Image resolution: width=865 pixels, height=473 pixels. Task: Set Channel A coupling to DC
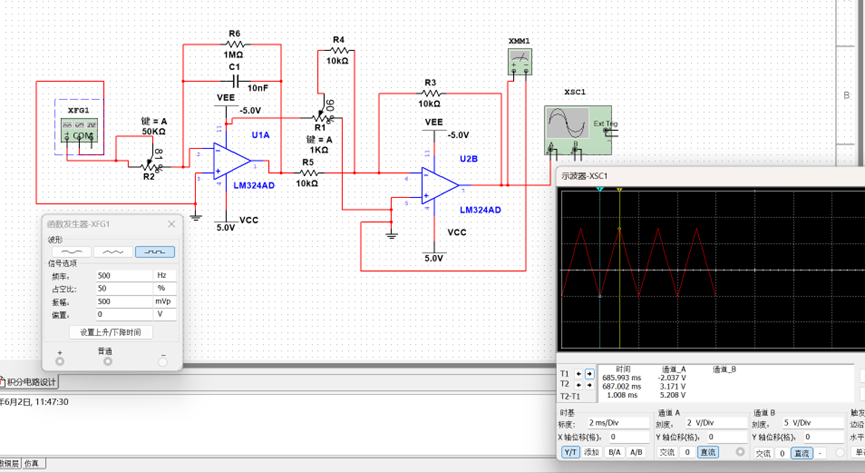tap(708, 452)
